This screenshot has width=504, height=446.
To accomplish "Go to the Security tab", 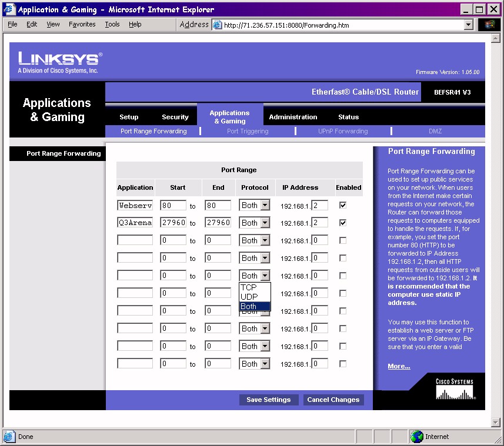I will tap(175, 117).
